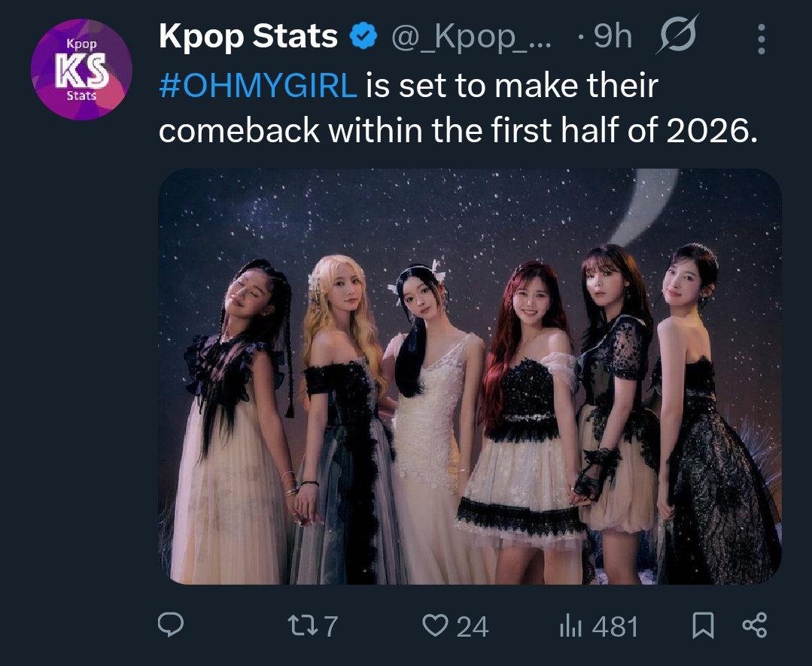Open the @_Kpop_ account handle
The height and width of the screenshot is (666, 812).
470,37
